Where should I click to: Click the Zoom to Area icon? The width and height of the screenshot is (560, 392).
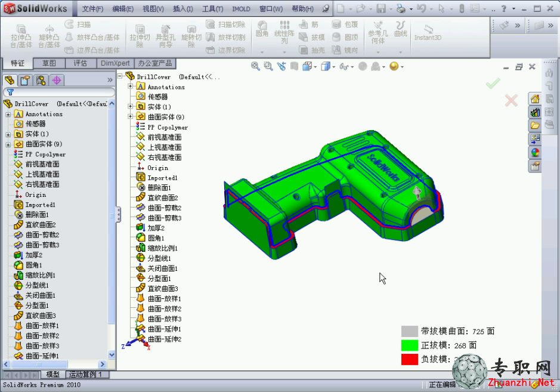pos(268,66)
